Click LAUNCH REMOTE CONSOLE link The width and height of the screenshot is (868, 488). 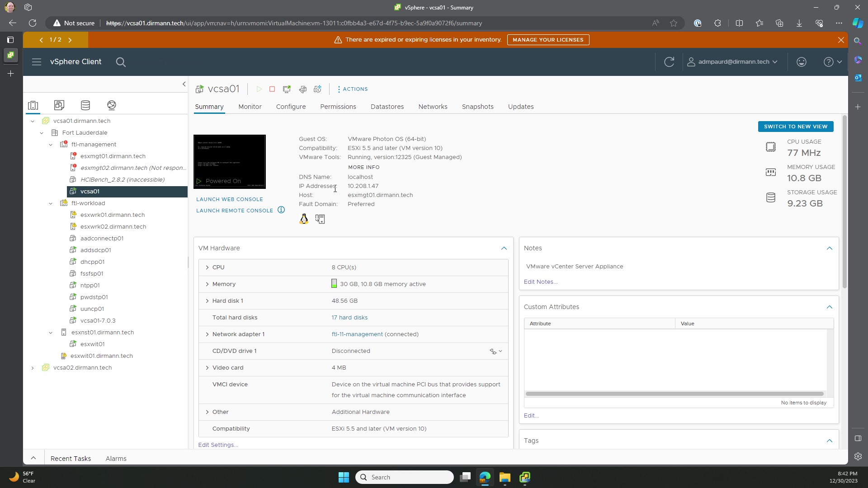[x=235, y=211]
